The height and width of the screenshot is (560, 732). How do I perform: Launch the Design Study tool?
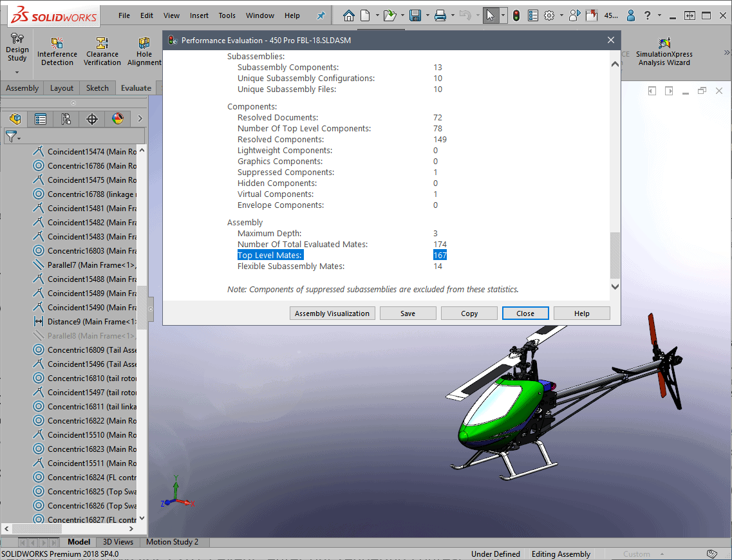point(17,48)
